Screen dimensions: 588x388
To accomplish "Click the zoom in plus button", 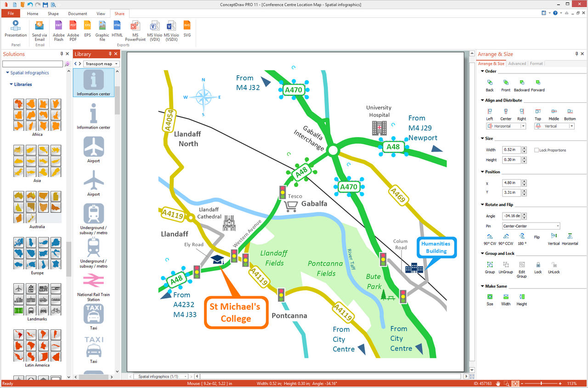I will click(560, 383).
